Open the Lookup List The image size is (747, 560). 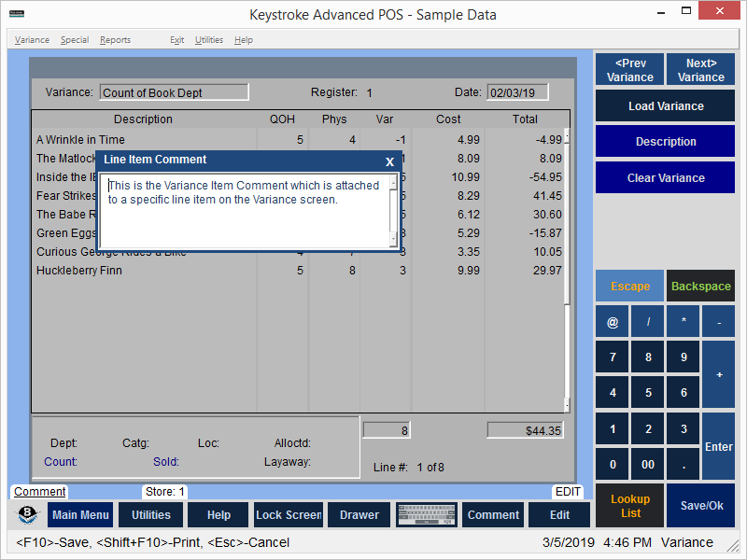(x=630, y=506)
